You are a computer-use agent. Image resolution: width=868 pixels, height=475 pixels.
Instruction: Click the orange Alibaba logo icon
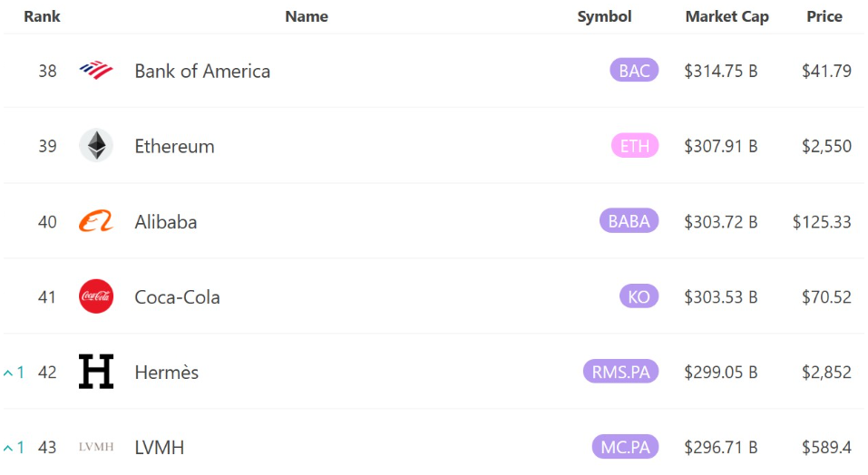coord(96,221)
